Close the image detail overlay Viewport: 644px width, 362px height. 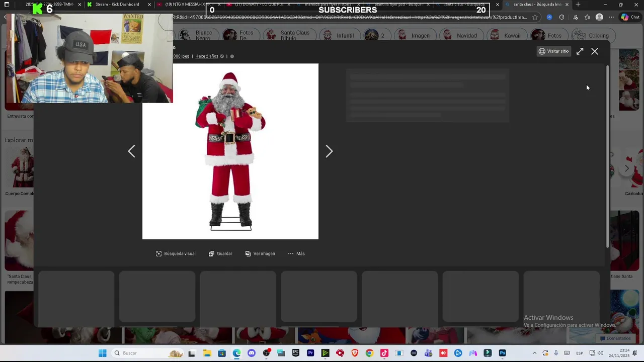click(595, 51)
